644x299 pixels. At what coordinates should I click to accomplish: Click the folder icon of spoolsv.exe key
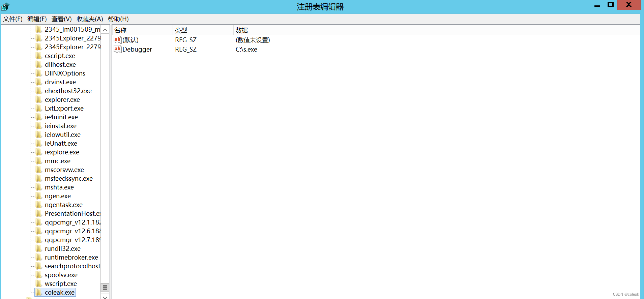point(39,275)
